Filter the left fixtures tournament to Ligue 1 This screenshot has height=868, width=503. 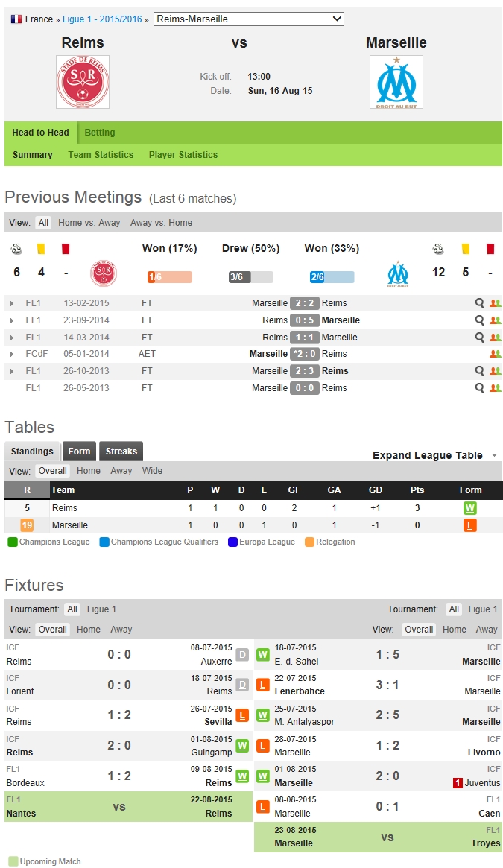coord(101,609)
